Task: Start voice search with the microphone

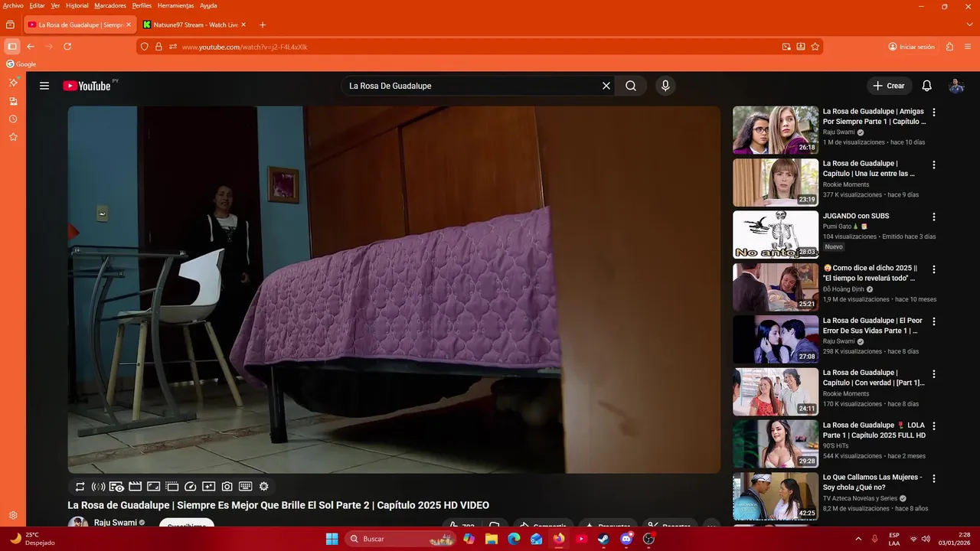Action: point(665,86)
